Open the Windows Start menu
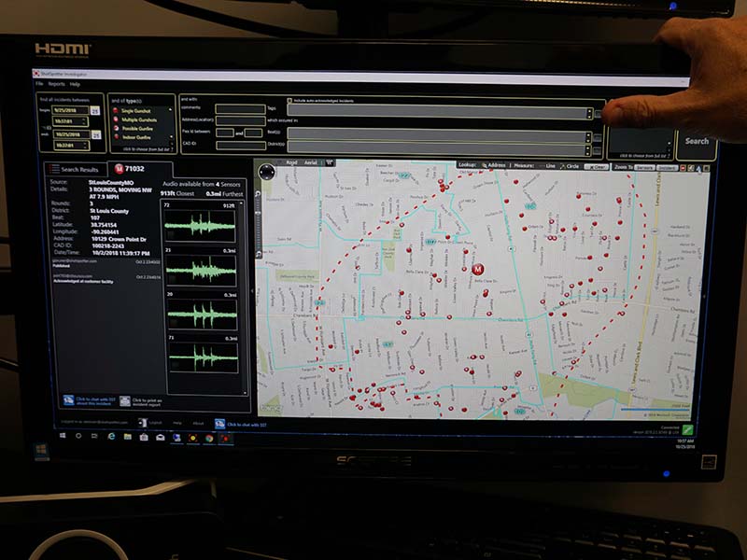Viewport: 747px width, 560px height. tap(63, 435)
